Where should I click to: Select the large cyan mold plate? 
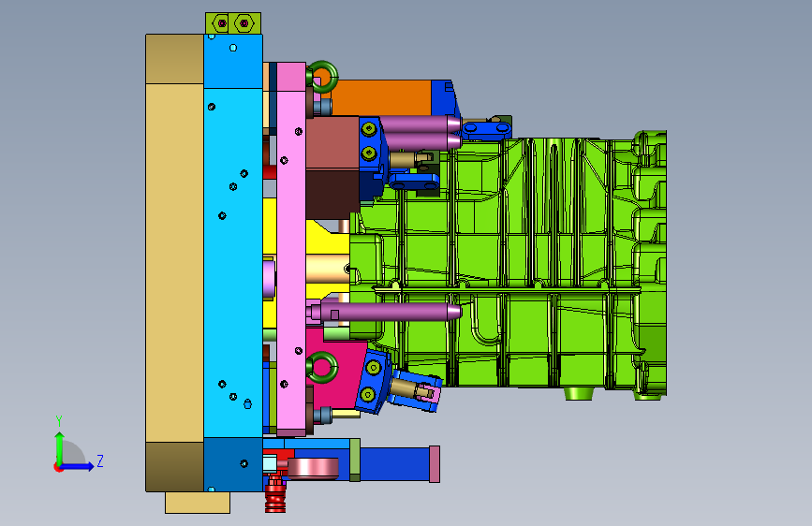[233, 262]
